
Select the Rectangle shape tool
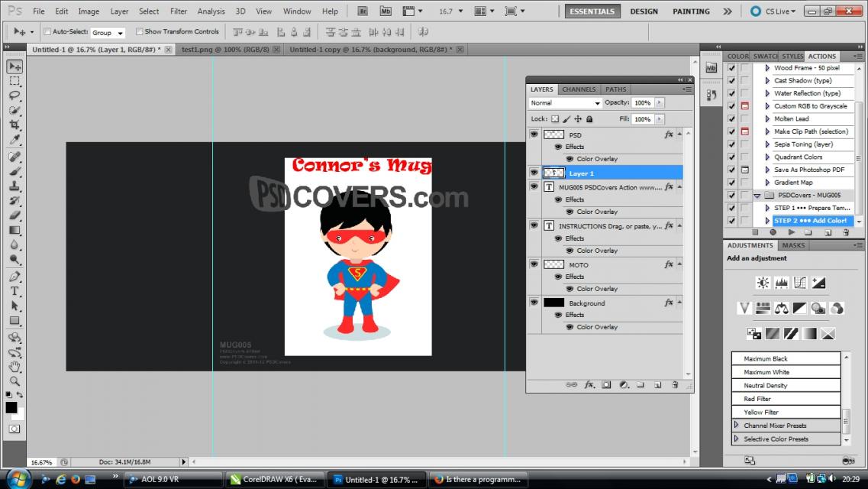(15, 321)
